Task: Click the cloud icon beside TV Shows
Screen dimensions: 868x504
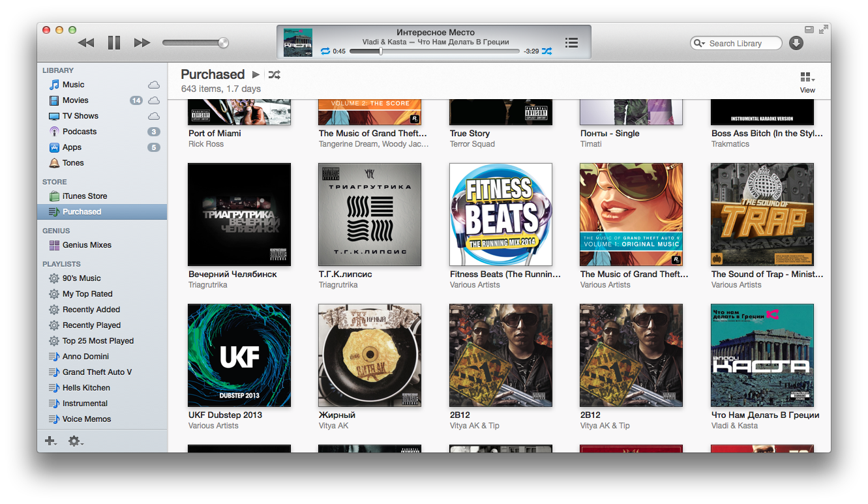Action: [154, 116]
